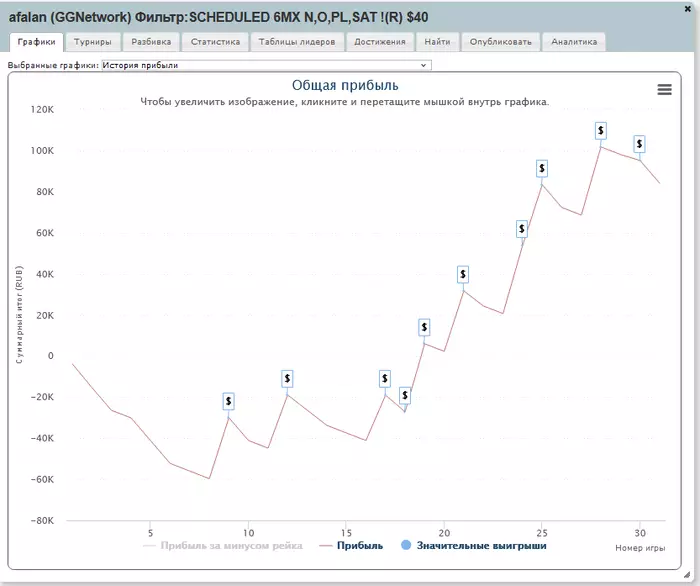Go to the Таблицы лидеров tab
This screenshot has width=700, height=586.
tap(297, 42)
